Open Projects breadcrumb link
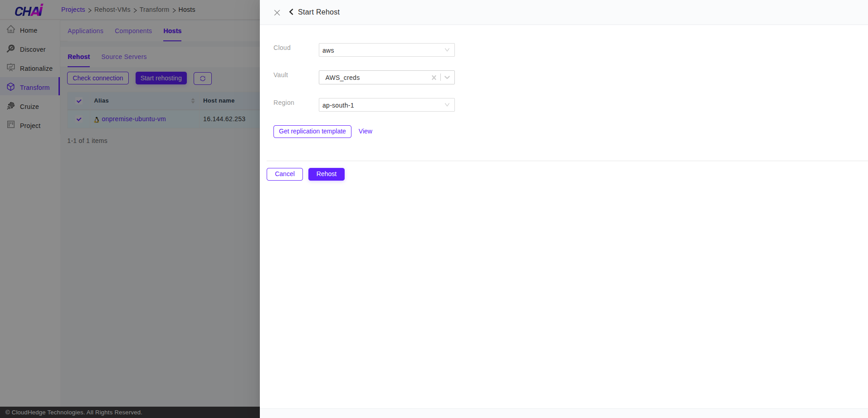This screenshot has width=868, height=418. [73, 10]
